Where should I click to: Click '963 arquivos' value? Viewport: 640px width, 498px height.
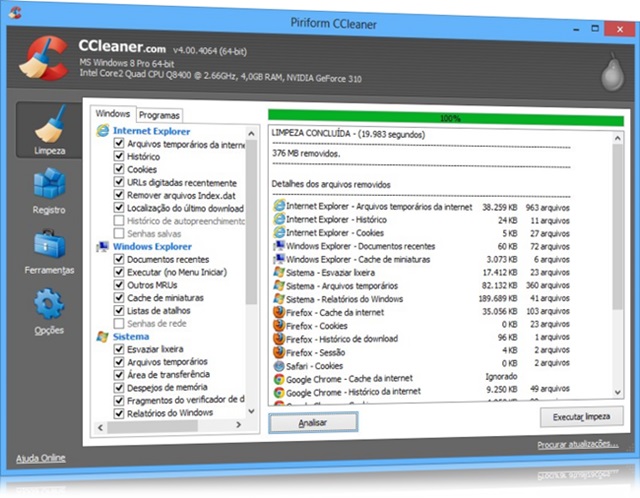point(547,208)
